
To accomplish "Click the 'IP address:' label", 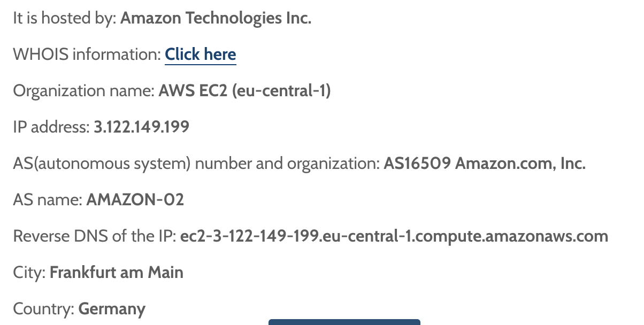I will pos(51,127).
